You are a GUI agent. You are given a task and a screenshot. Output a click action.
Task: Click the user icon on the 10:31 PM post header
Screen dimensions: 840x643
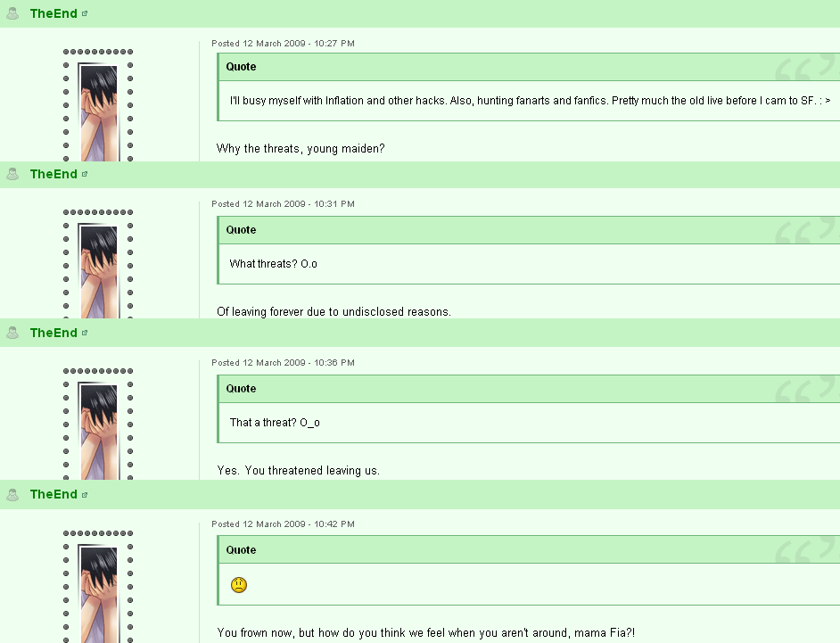12,174
